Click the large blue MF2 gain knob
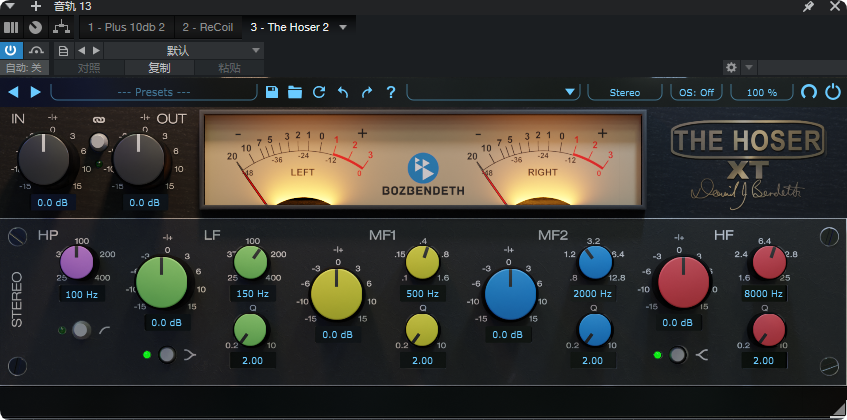 510,294
